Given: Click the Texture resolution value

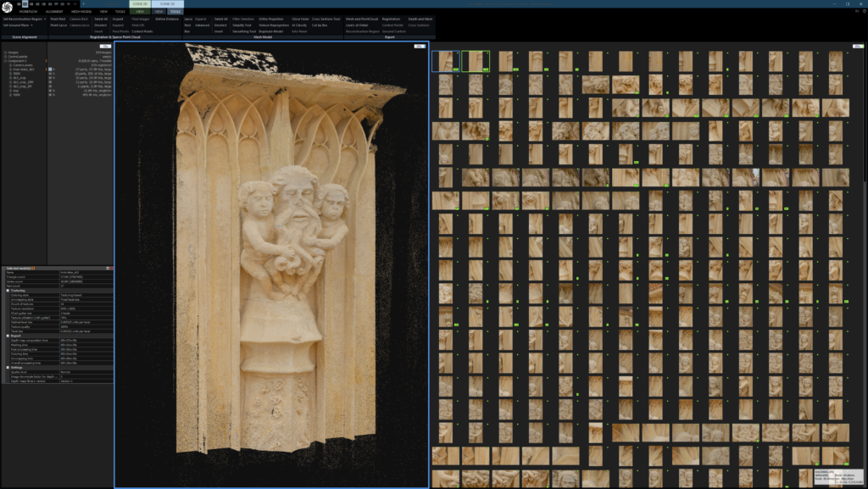Looking at the screenshot, I should [x=86, y=308].
